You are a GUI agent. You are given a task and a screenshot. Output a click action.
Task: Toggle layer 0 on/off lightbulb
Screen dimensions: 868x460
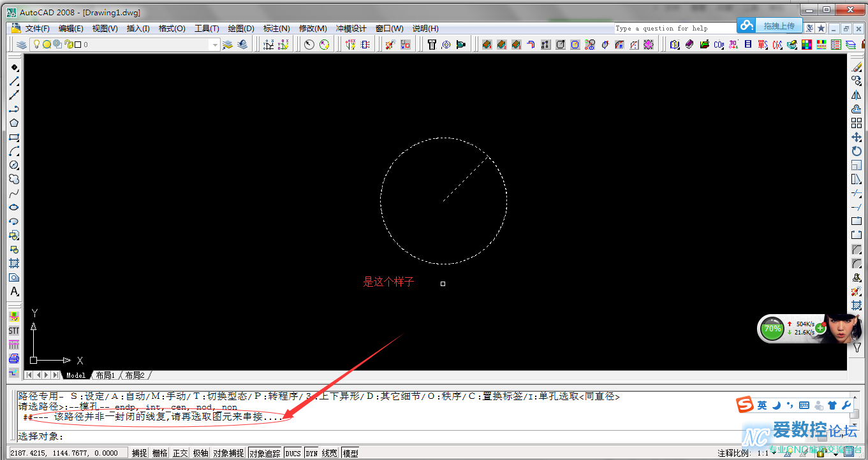36,45
